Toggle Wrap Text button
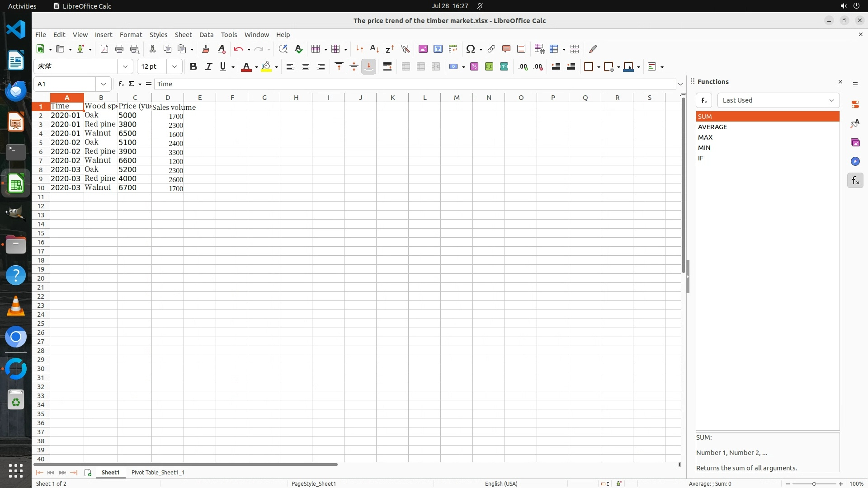 [x=387, y=67]
